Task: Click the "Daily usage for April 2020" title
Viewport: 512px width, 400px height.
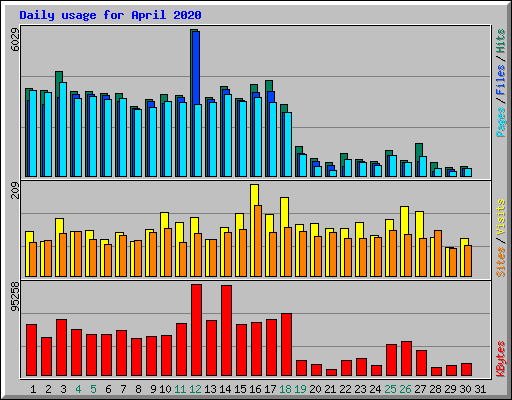Action: (110, 15)
